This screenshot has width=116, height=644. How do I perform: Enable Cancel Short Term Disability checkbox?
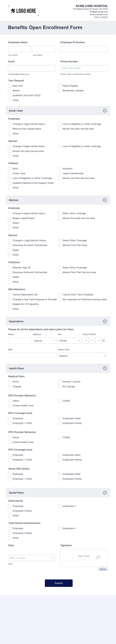[x=59, y=295]
